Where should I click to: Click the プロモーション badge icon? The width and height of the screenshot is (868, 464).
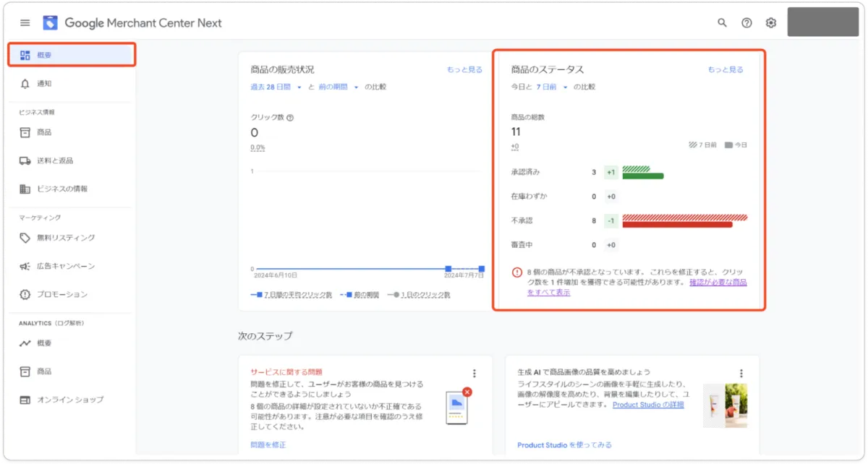(x=25, y=294)
